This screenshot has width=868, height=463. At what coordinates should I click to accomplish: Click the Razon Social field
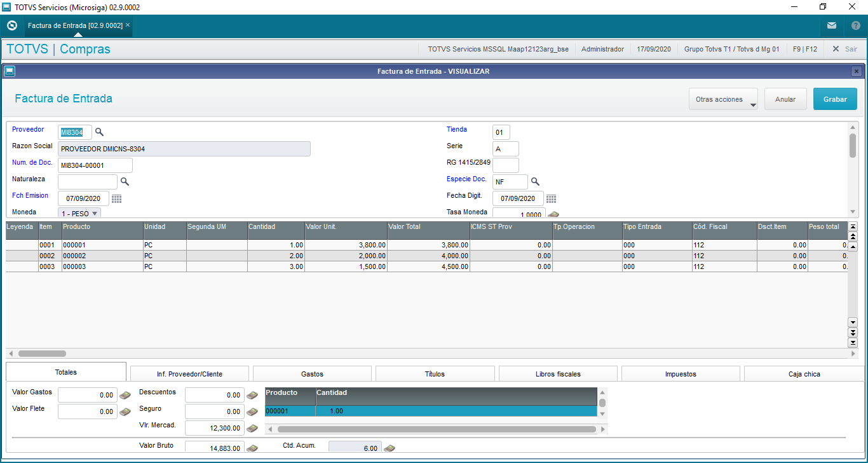click(184, 149)
